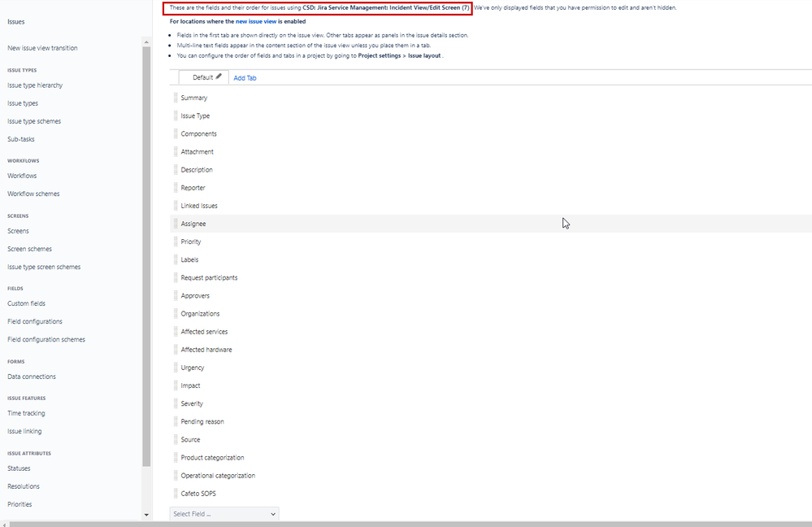Go to Issue linking
Image resolution: width=812 pixels, height=527 pixels.
24,432
